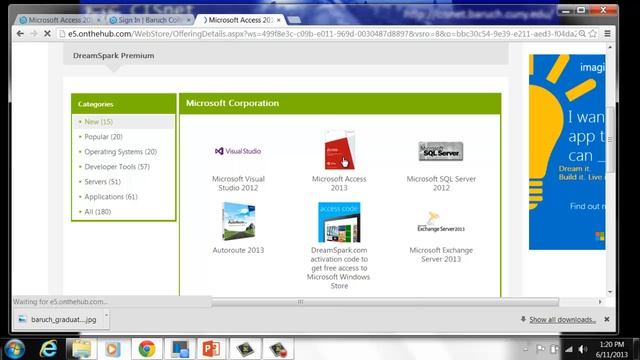The width and height of the screenshot is (640, 360).
Task: Open Microsoft Visual Studio 2012 link
Action: (x=238, y=183)
